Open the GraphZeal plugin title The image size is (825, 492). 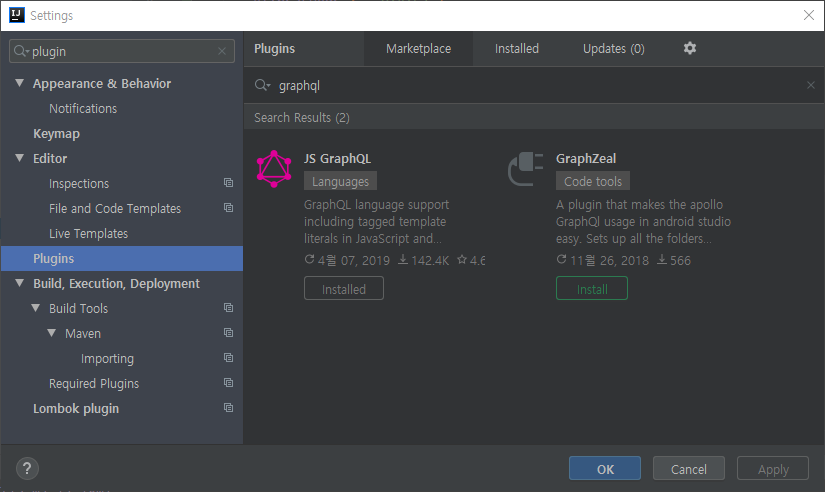pyautogui.click(x=586, y=158)
